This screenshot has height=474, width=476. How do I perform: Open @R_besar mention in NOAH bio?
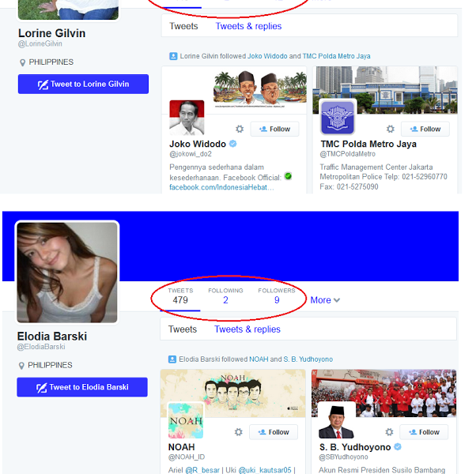pos(202,470)
